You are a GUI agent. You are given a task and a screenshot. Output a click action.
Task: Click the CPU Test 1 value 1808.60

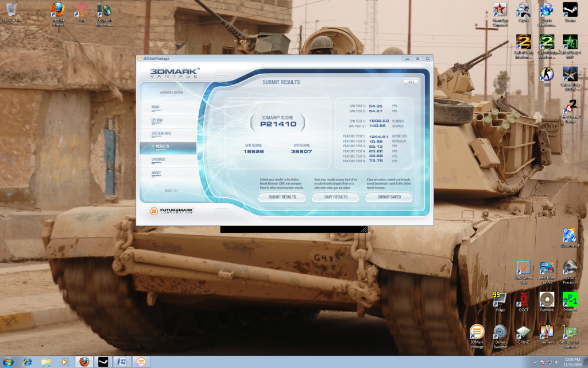pyautogui.click(x=379, y=121)
